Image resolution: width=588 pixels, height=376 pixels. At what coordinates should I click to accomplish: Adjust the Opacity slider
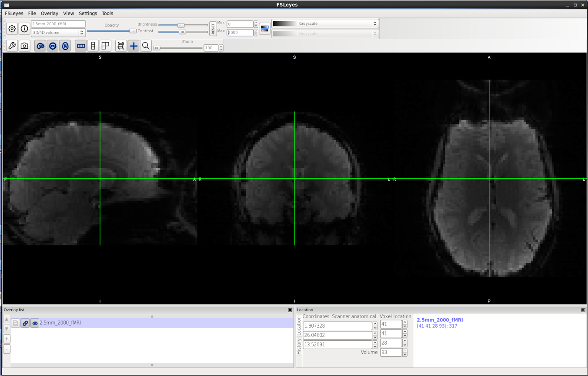[x=112, y=31]
